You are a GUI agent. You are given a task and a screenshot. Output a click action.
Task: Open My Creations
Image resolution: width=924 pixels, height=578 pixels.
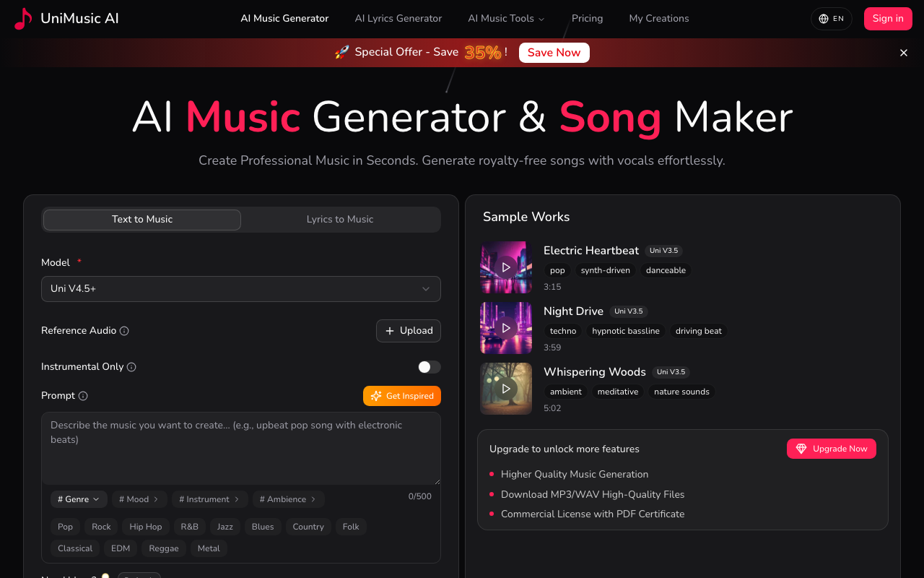(x=659, y=19)
